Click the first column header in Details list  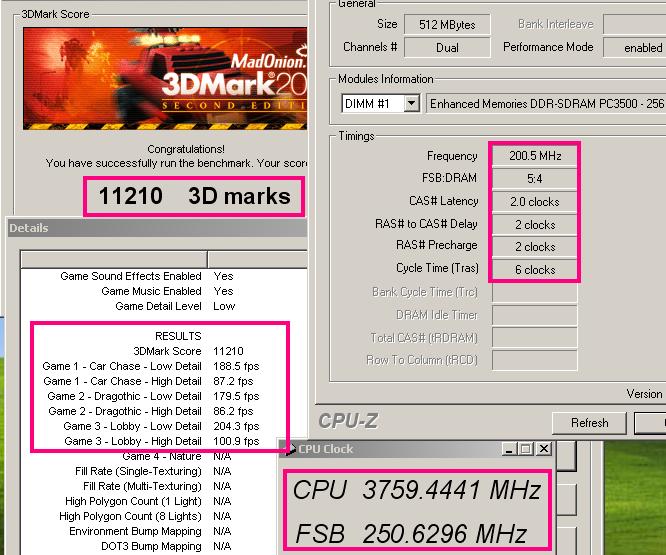point(114,259)
